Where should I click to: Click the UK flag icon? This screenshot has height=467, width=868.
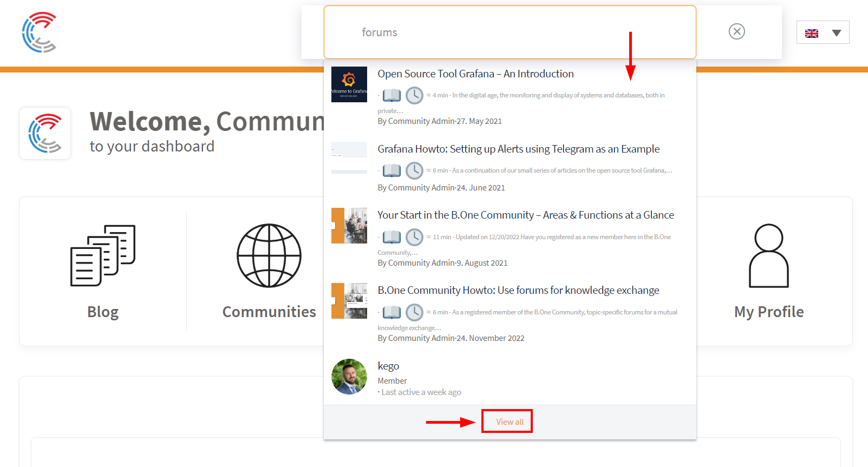811,33
